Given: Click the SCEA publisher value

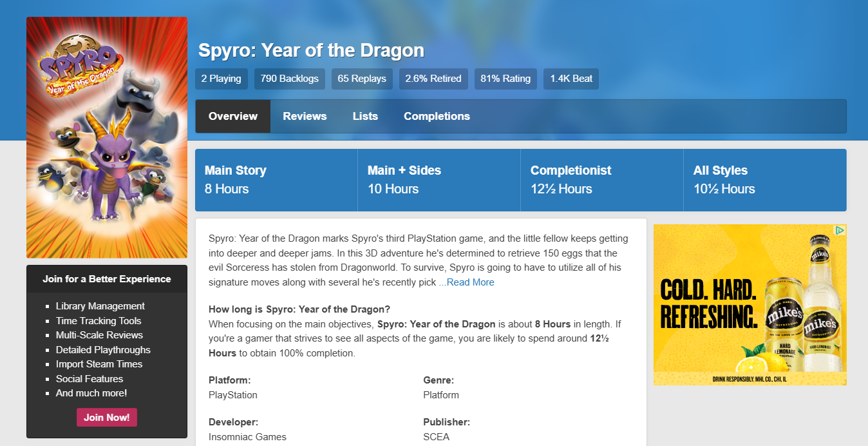Looking at the screenshot, I should click(437, 437).
